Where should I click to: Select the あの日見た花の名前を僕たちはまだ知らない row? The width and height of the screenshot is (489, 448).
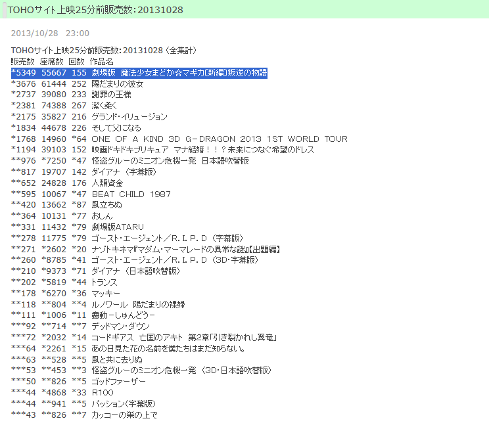[x=128, y=349]
